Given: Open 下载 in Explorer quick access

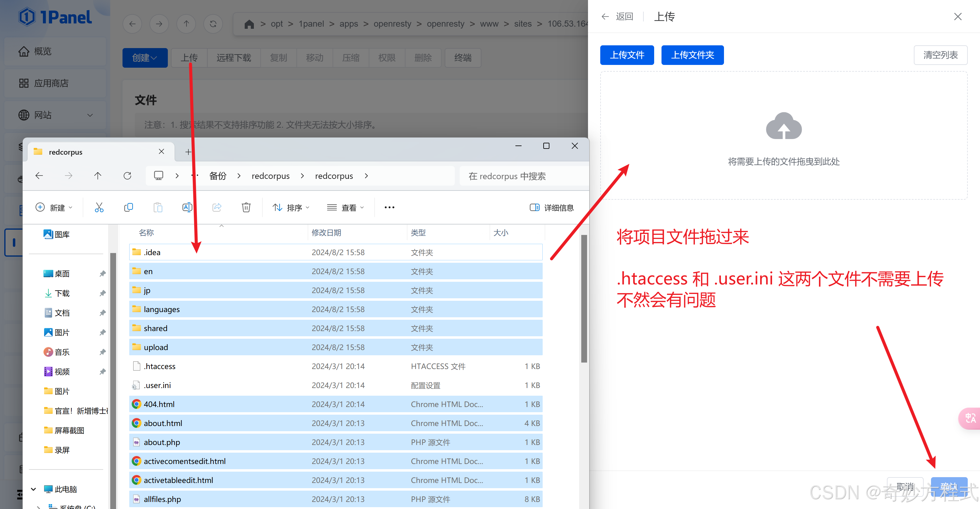Looking at the screenshot, I should [x=57, y=293].
